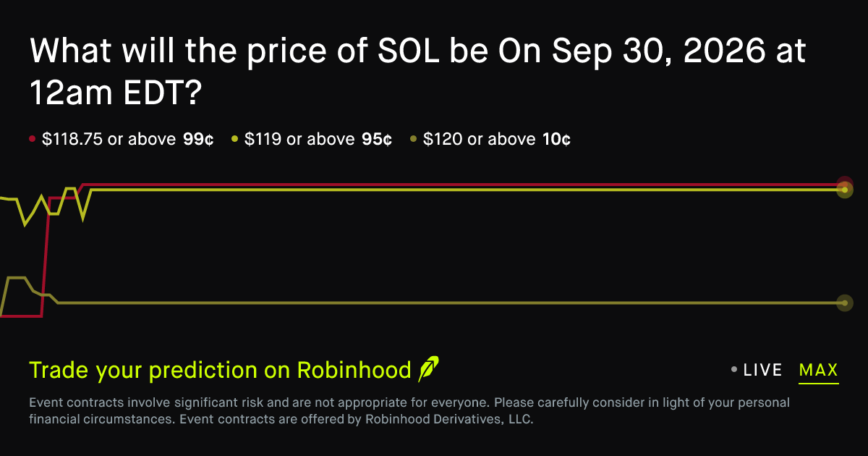The height and width of the screenshot is (456, 868).
Task: Click the 95¢ price value
Action: [377, 139]
